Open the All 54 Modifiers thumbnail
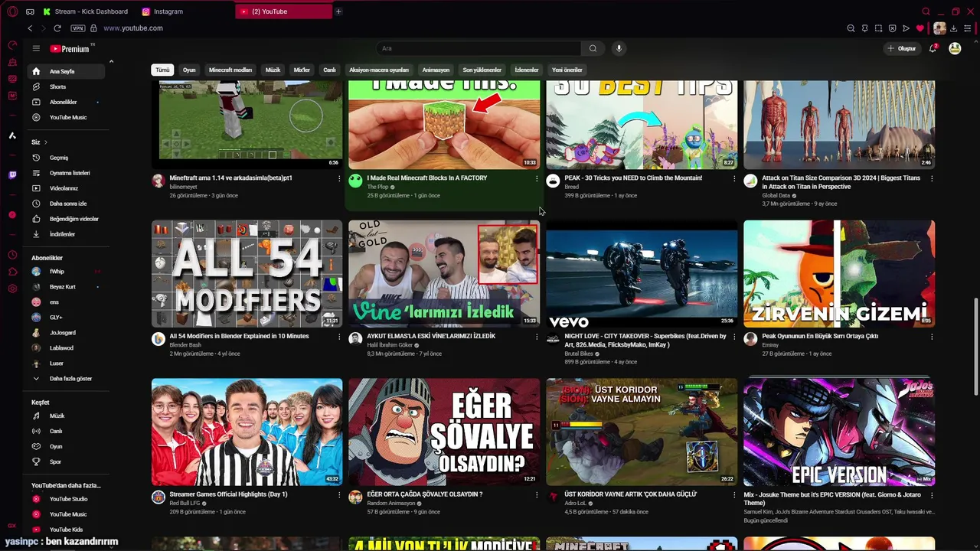980x551 pixels. 247,273
